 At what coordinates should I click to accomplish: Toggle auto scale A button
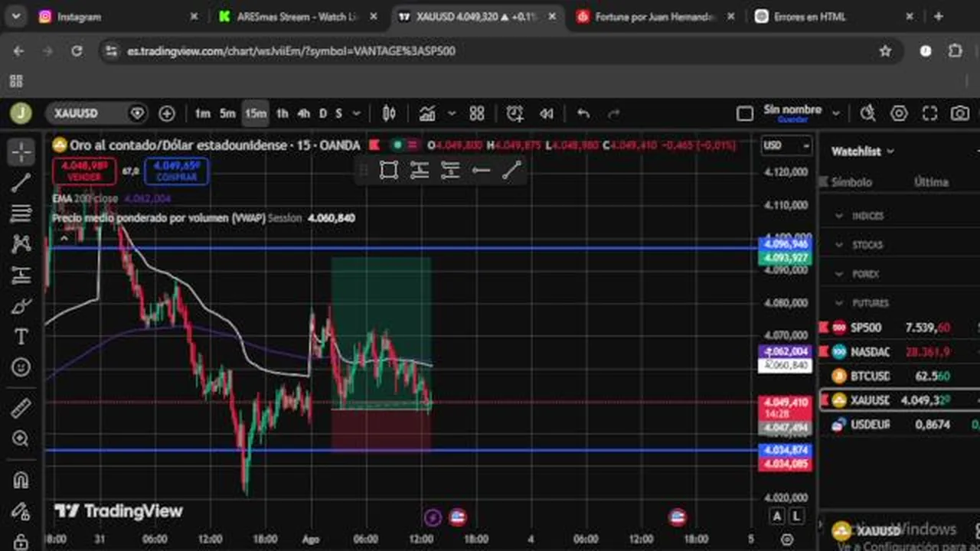(777, 517)
